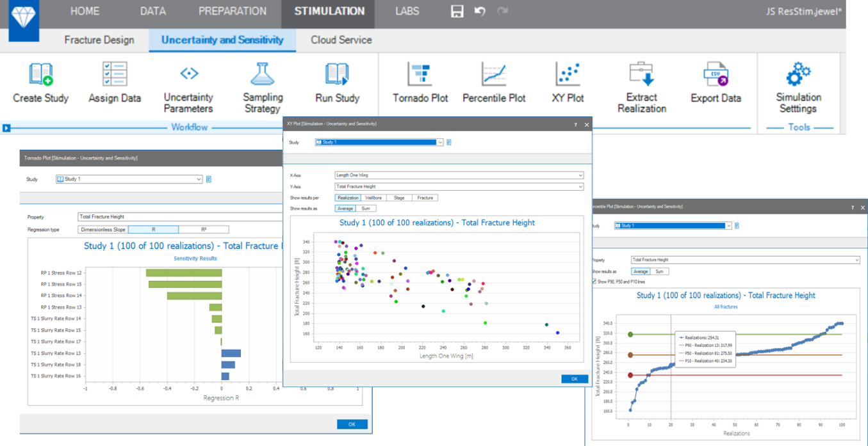868x446 pixels.
Task: Launch the Run Study command
Action: tap(337, 75)
